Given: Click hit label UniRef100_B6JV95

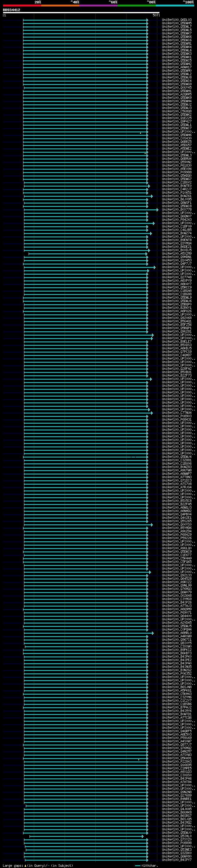Looking at the screenshot, I should coord(177,200).
